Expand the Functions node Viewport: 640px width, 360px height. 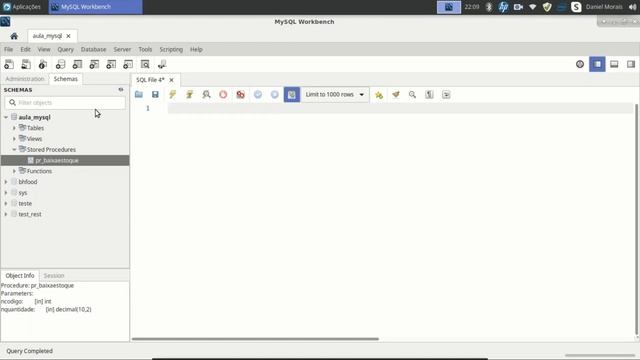[x=14, y=171]
